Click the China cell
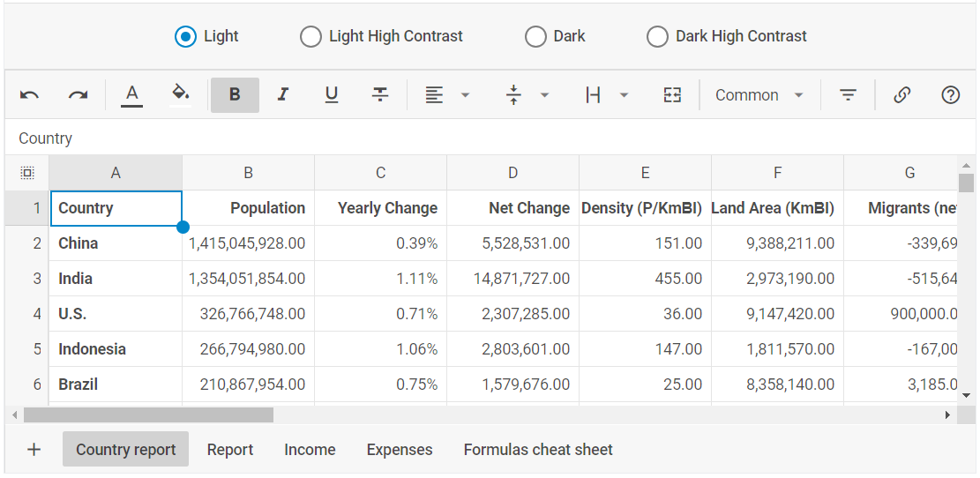 116,243
